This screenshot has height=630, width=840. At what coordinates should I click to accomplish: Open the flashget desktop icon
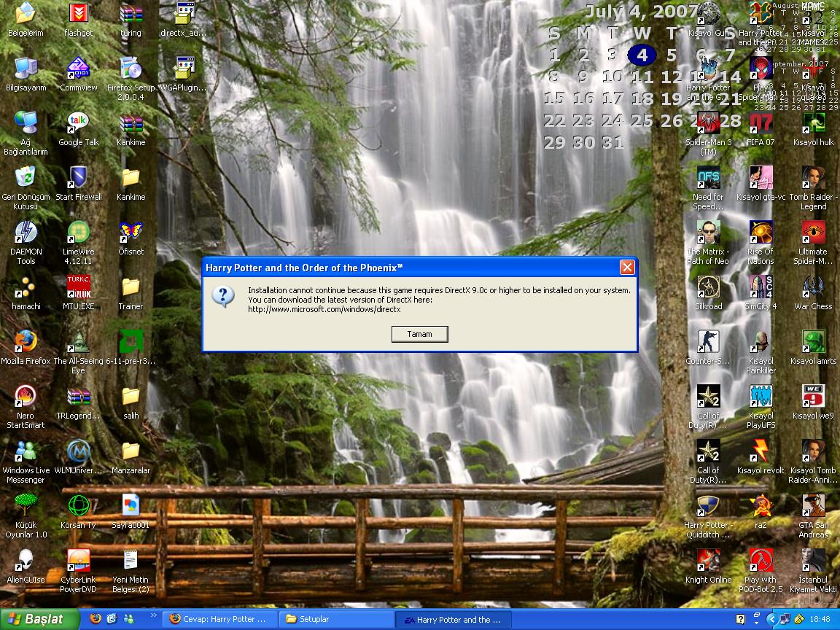(78, 20)
